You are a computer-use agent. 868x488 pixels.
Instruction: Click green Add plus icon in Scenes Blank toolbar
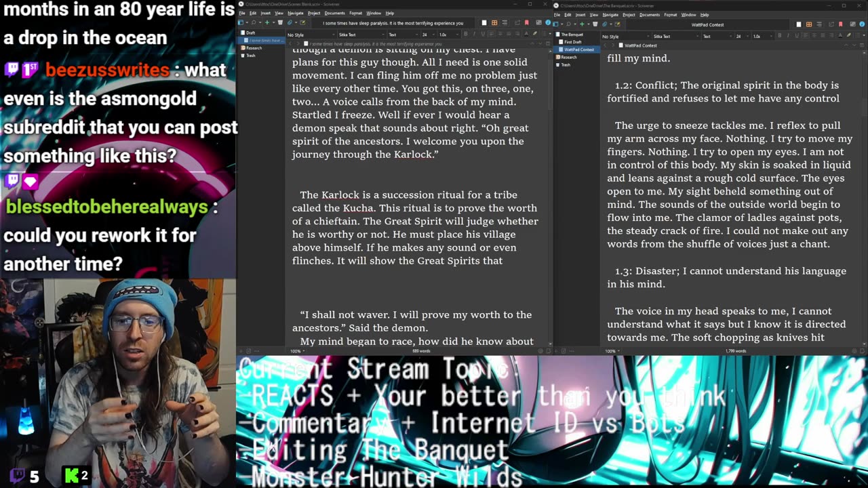pyautogui.click(x=267, y=23)
